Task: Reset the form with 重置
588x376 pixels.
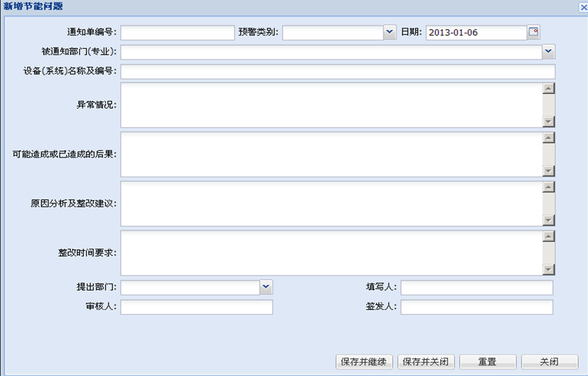Action: (488, 362)
